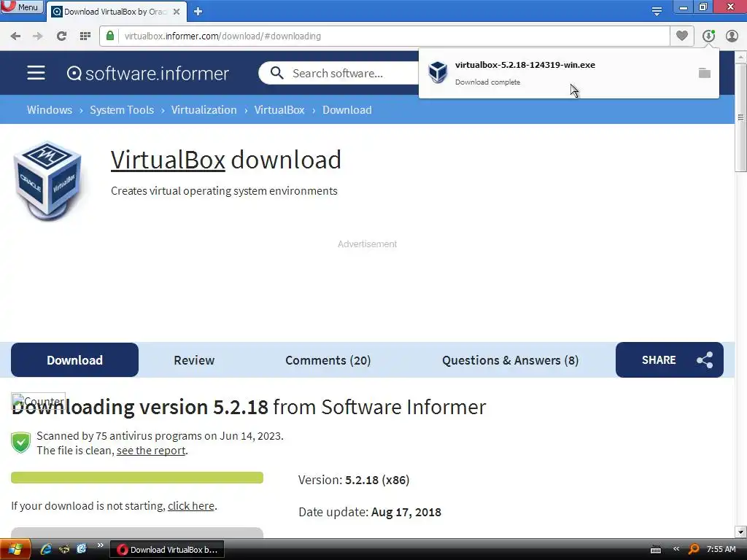Open the Virtualization breadcrumb
The width and height of the screenshot is (747, 560).
204,110
